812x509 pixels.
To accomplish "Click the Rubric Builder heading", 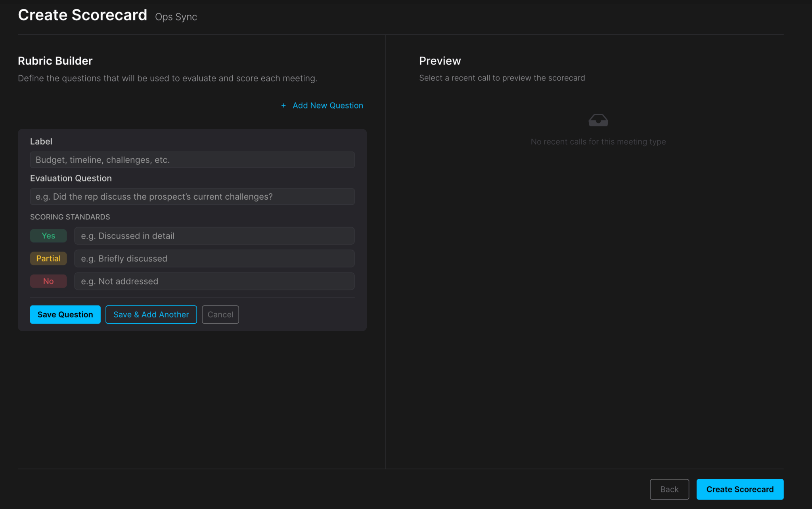I will click(55, 61).
